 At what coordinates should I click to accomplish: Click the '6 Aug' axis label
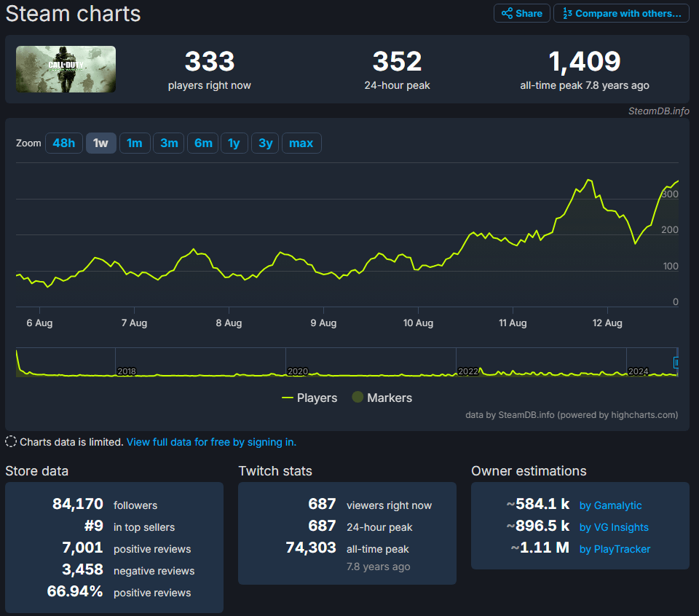point(39,323)
